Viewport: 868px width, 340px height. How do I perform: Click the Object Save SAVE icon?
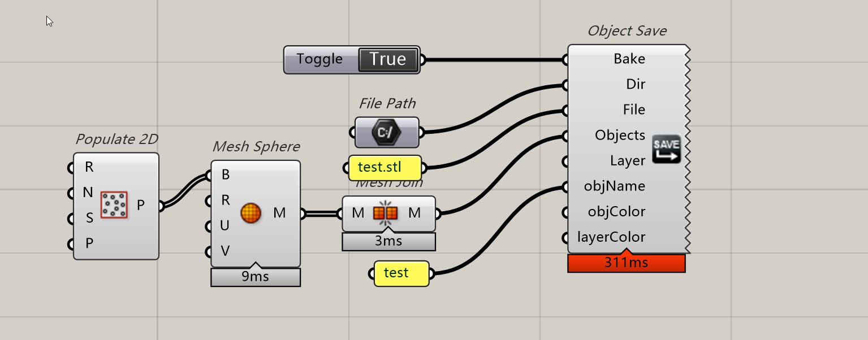click(x=666, y=149)
